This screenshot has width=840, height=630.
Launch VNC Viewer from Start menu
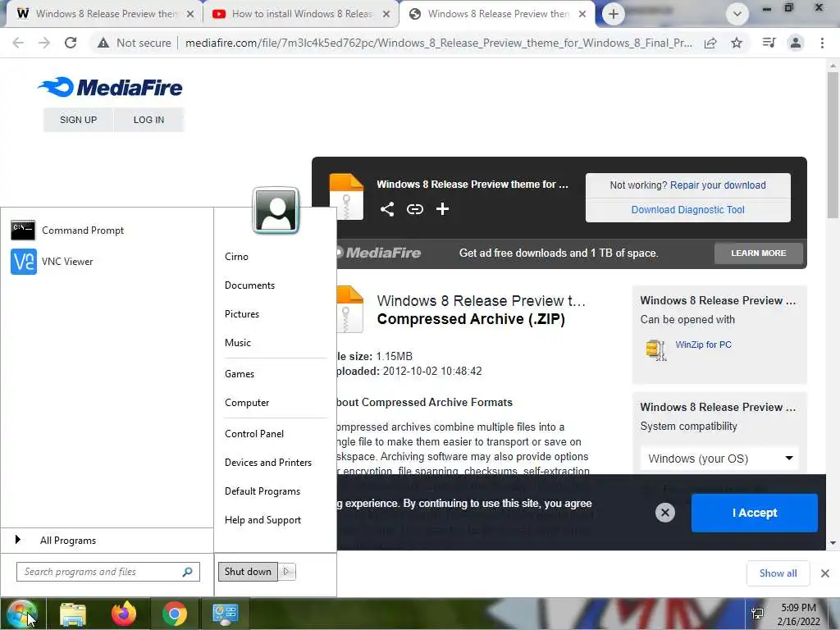[52, 262]
